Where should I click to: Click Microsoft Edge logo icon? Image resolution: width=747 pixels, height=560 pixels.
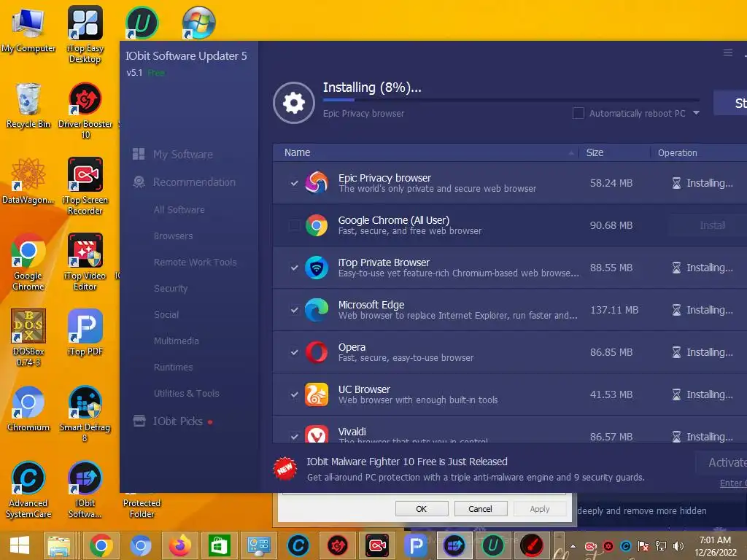(317, 310)
